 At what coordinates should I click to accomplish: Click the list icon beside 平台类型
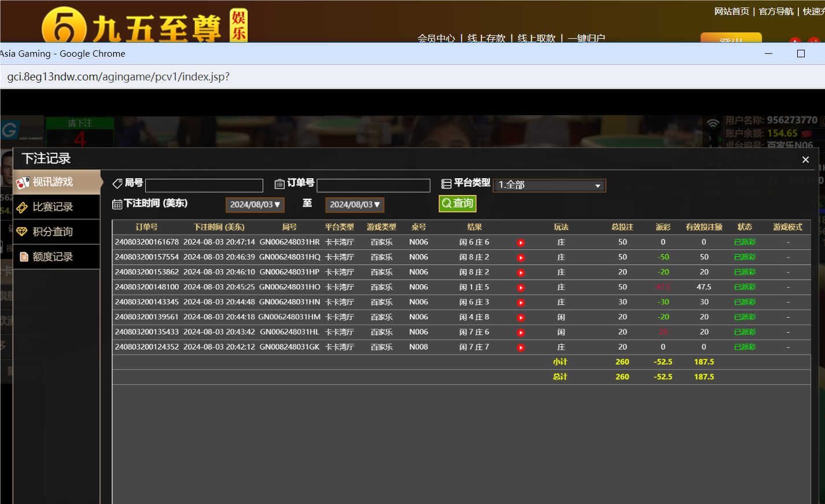point(446,183)
